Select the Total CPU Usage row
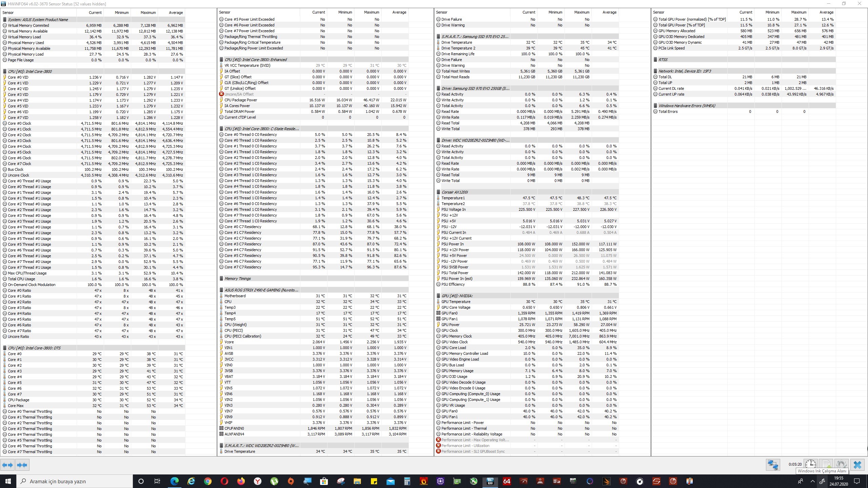Viewport: 868px width, 488px height. coord(93,279)
